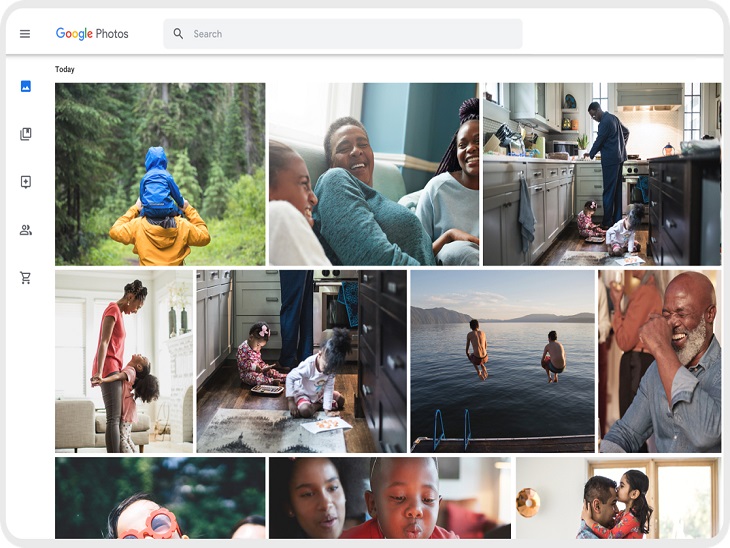Open the For You assistant icon
730x548 pixels.
pyautogui.click(x=26, y=182)
